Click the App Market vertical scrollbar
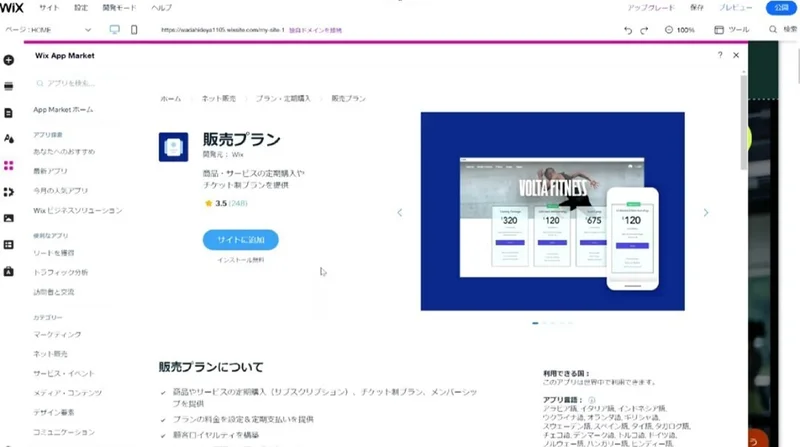Screen dimensions: 800x447 point(744,122)
